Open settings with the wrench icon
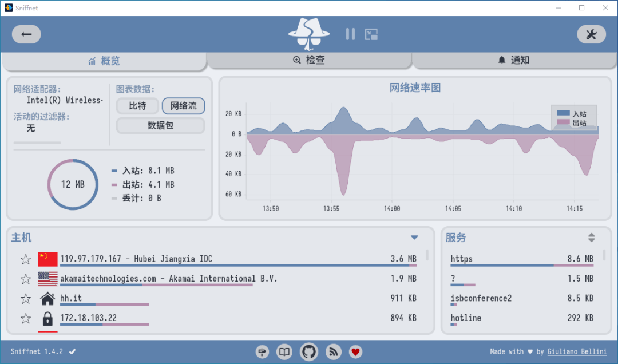This screenshot has width=618, height=364. [591, 34]
